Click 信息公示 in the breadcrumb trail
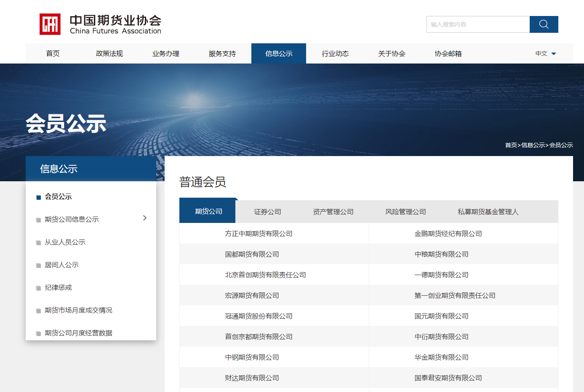Image resolution: width=584 pixels, height=392 pixels. tap(533, 145)
